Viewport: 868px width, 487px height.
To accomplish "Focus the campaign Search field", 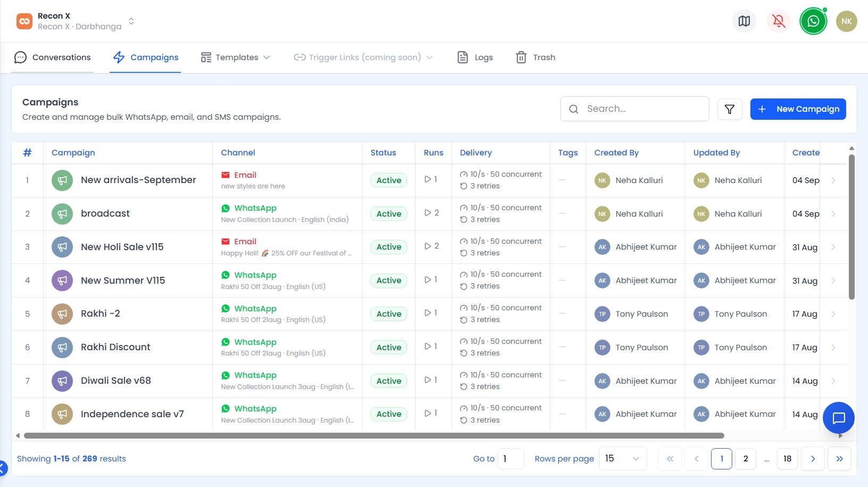I will click(634, 109).
